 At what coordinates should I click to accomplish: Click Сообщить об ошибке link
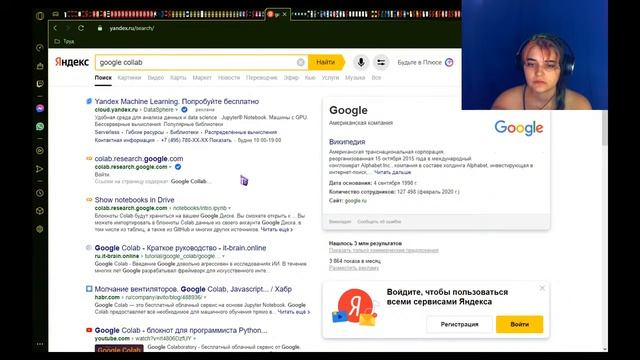tap(379, 222)
